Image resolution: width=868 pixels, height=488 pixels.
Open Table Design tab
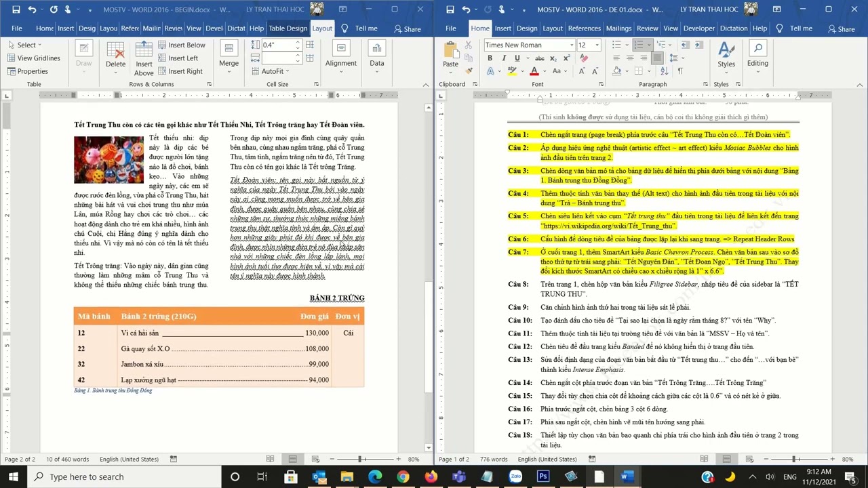tap(288, 28)
